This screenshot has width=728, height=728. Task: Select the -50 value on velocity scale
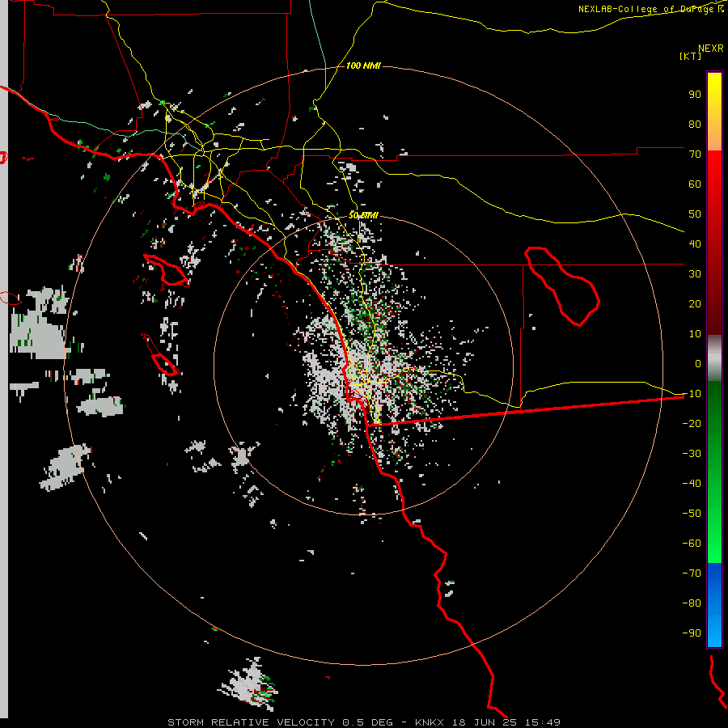pos(692,514)
